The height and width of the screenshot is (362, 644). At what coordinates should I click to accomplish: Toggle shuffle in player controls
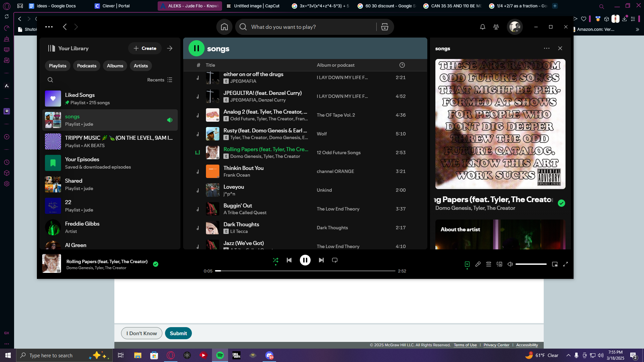pos(276,260)
